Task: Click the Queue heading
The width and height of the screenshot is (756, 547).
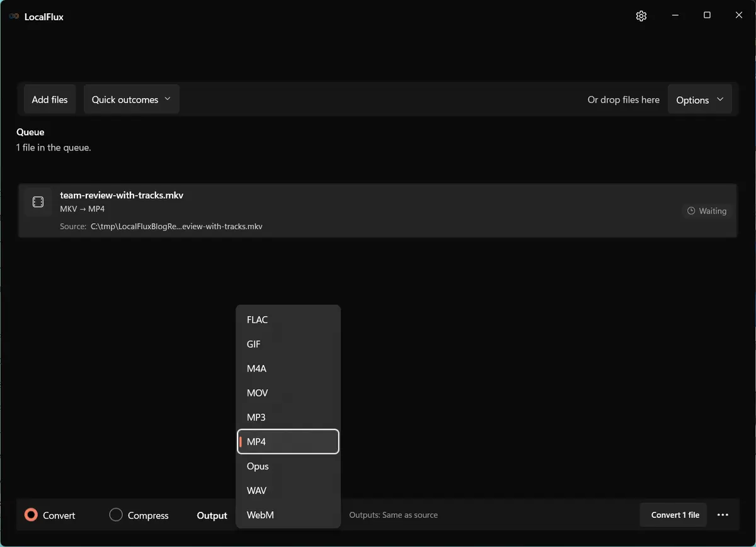Action: pyautogui.click(x=30, y=132)
